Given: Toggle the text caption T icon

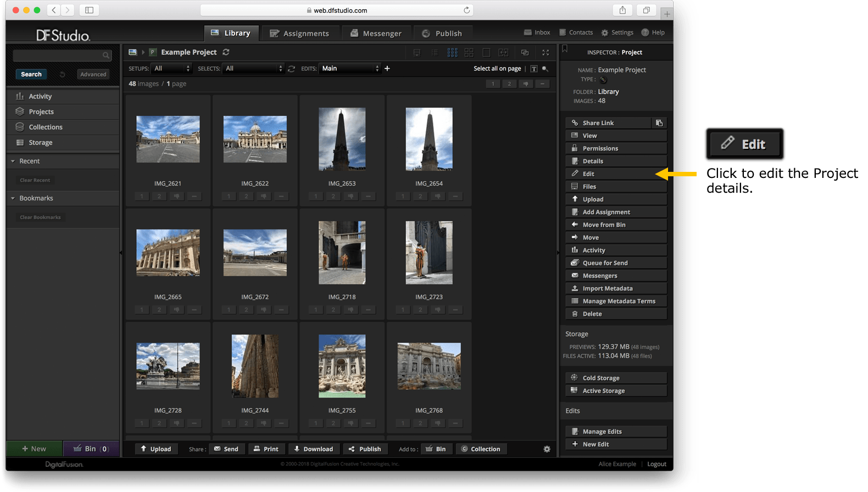Looking at the screenshot, I should pos(534,69).
